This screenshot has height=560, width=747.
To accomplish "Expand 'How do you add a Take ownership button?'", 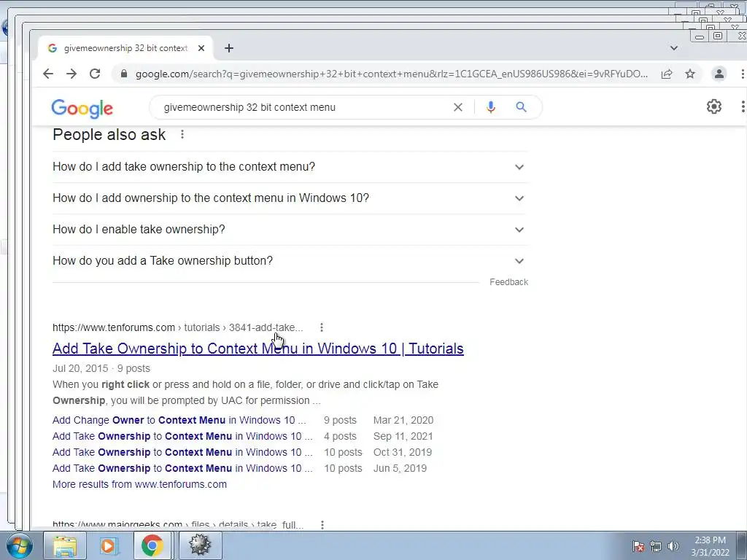I will [290, 261].
